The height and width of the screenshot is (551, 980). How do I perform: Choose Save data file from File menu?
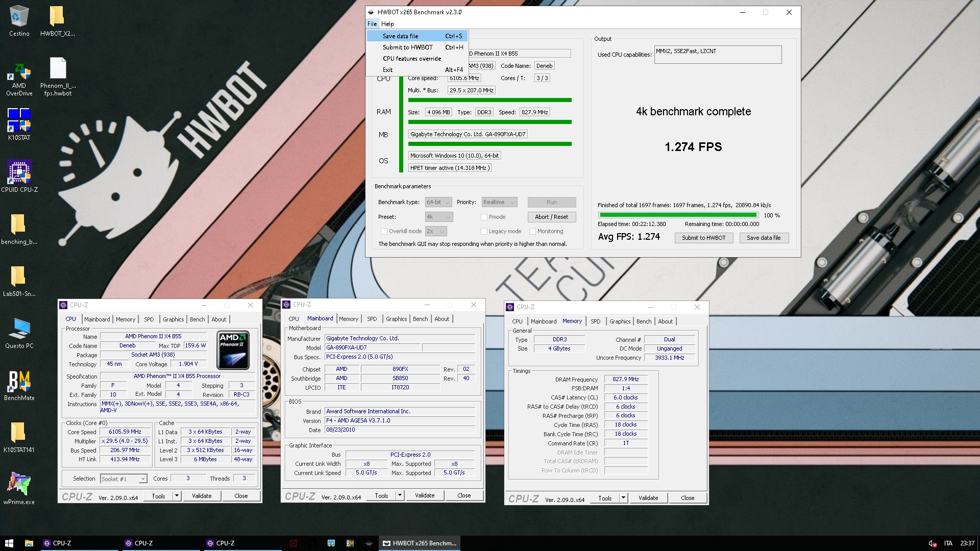click(417, 36)
